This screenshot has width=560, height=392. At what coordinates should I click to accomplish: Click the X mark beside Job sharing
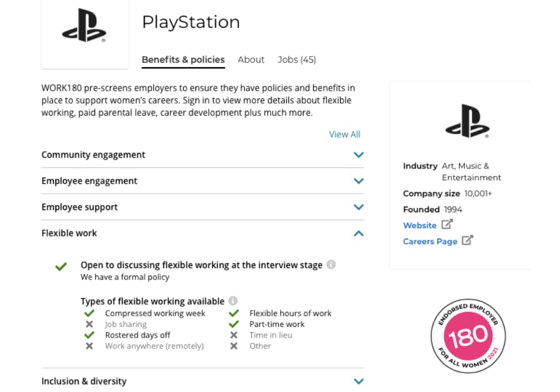[89, 324]
